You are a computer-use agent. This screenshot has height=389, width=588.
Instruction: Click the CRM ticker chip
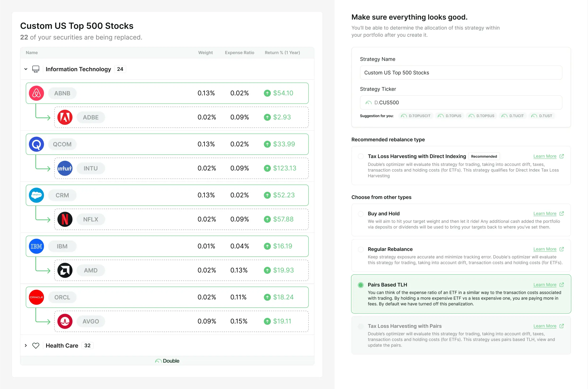point(62,195)
